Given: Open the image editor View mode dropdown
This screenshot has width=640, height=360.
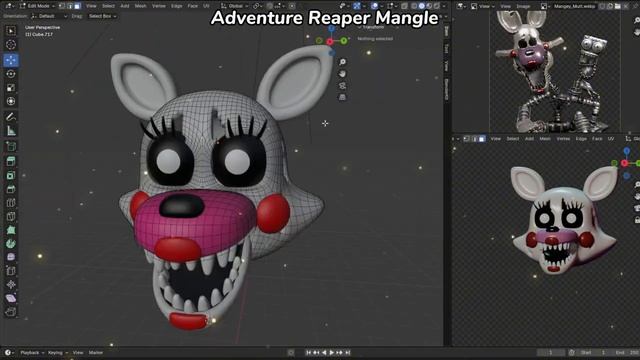Looking at the screenshot, I should point(482,6).
